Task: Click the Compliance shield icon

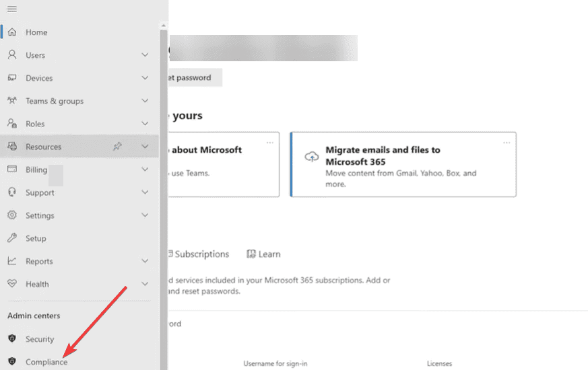Action: pyautogui.click(x=12, y=361)
